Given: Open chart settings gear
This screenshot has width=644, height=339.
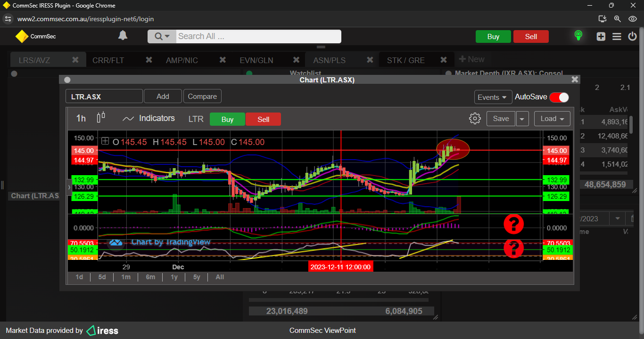Looking at the screenshot, I should tap(475, 119).
